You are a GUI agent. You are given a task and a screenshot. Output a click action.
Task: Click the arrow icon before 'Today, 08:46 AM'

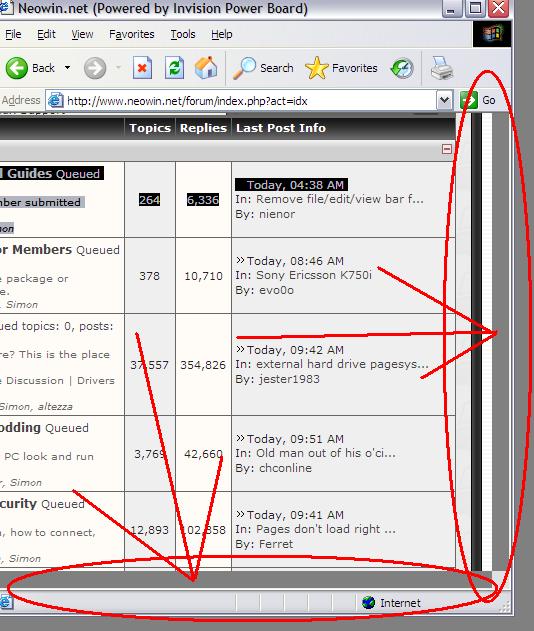pos(240,260)
